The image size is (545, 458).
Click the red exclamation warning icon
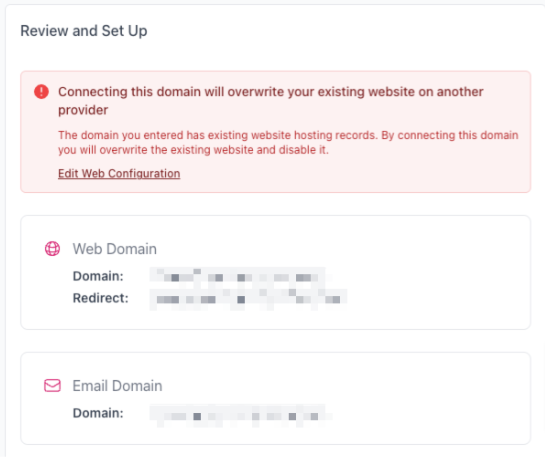click(x=41, y=92)
